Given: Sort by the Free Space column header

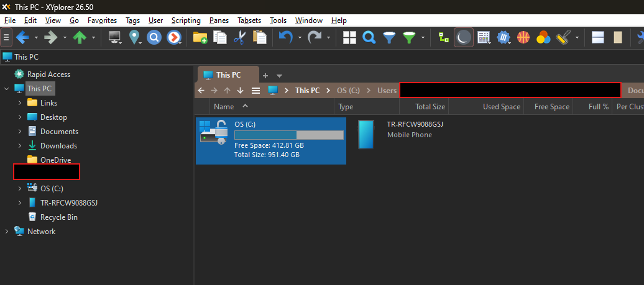Looking at the screenshot, I should point(551,107).
